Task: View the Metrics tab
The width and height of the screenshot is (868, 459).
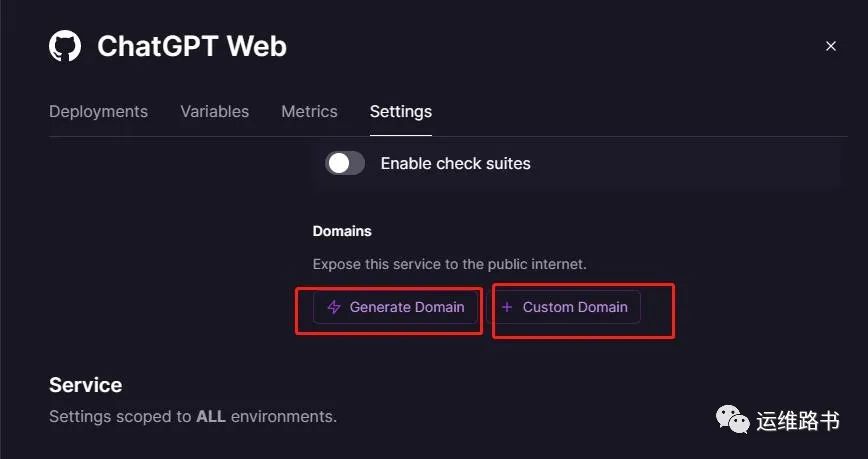Action: click(x=309, y=111)
